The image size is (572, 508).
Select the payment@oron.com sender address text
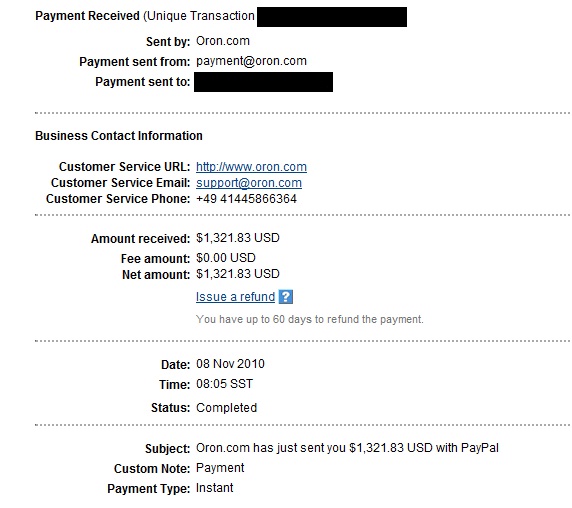tap(251, 61)
